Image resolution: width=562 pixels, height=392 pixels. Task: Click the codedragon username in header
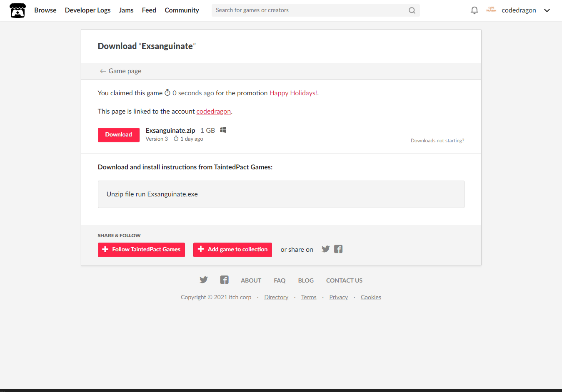tap(519, 10)
